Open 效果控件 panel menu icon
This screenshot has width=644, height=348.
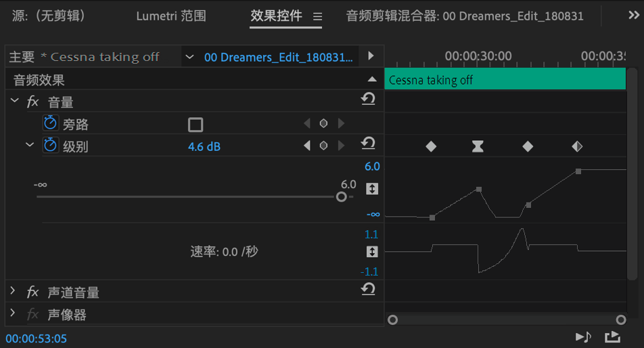pos(317,16)
